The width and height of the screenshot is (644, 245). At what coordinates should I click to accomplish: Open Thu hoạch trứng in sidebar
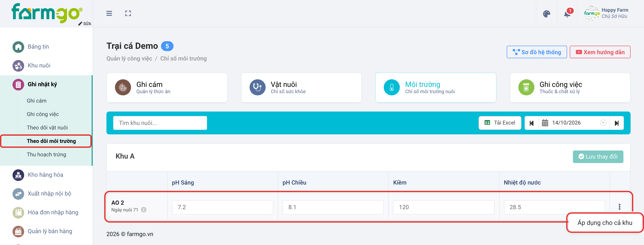pyautogui.click(x=46, y=154)
